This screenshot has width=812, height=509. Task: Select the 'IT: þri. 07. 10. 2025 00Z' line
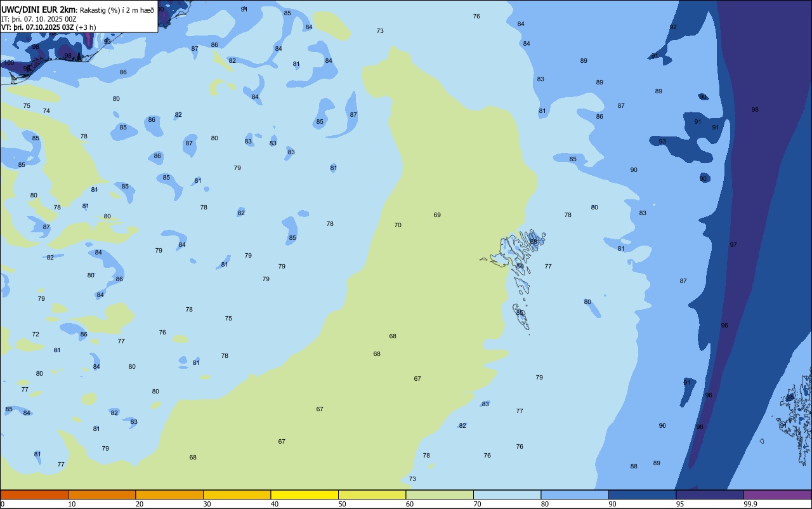tap(39, 19)
